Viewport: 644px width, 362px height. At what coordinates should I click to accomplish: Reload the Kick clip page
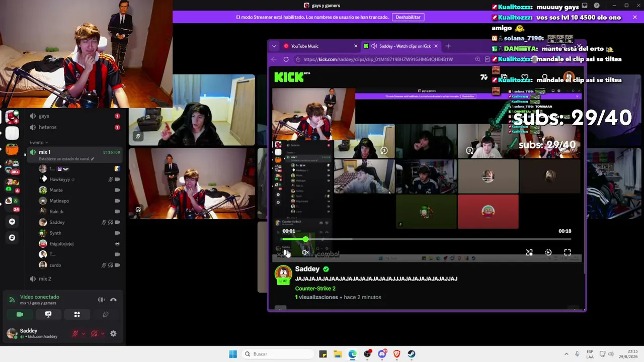tap(286, 59)
